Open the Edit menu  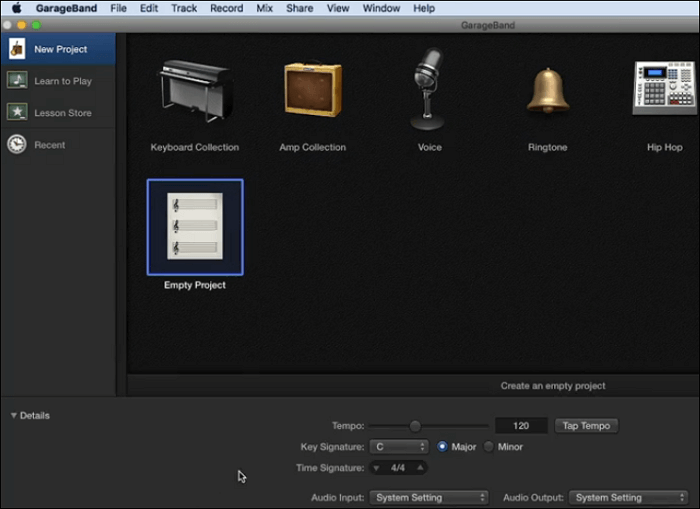[x=149, y=8]
